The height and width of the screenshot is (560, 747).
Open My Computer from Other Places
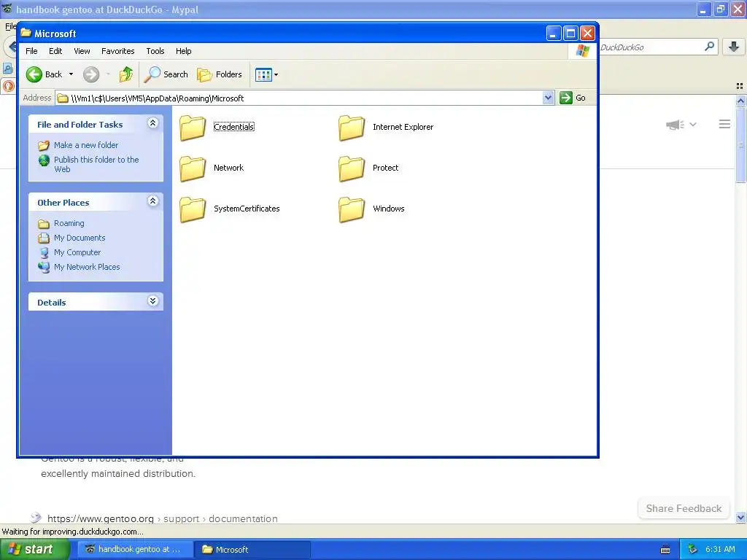click(x=77, y=252)
